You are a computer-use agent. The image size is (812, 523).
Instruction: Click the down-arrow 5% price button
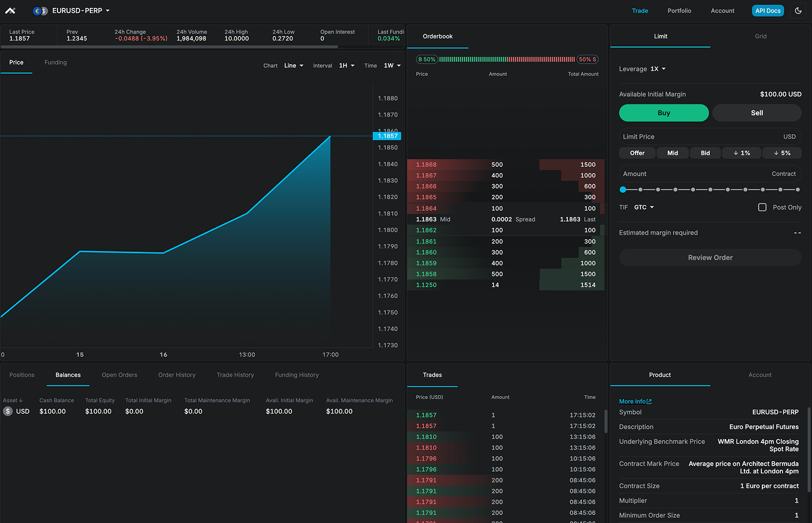[782, 153]
